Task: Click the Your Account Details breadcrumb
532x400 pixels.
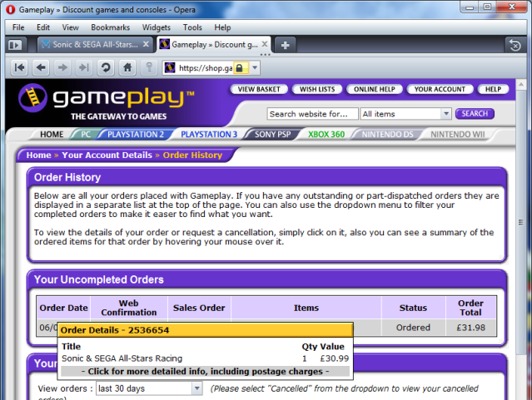Action: [x=107, y=155]
